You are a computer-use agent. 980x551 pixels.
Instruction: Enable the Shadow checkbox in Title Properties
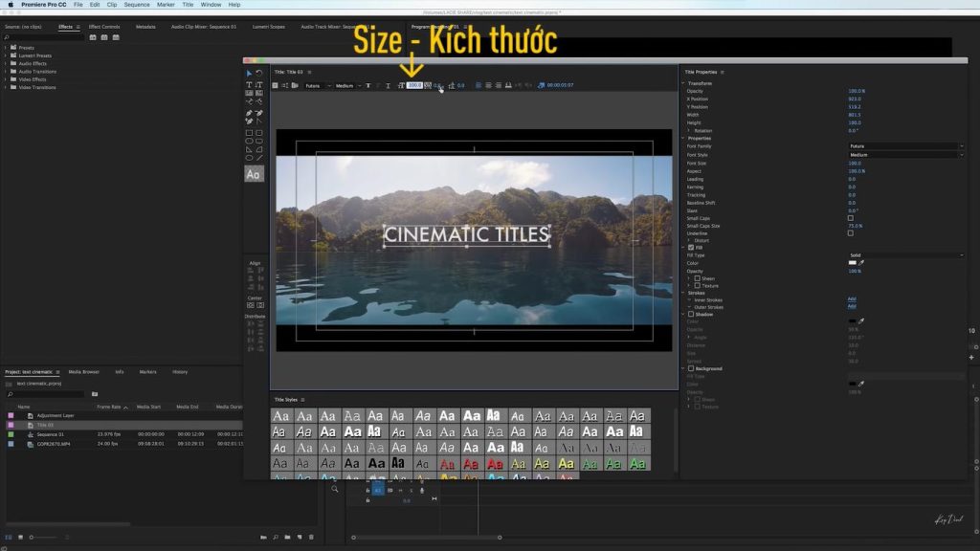690,315
